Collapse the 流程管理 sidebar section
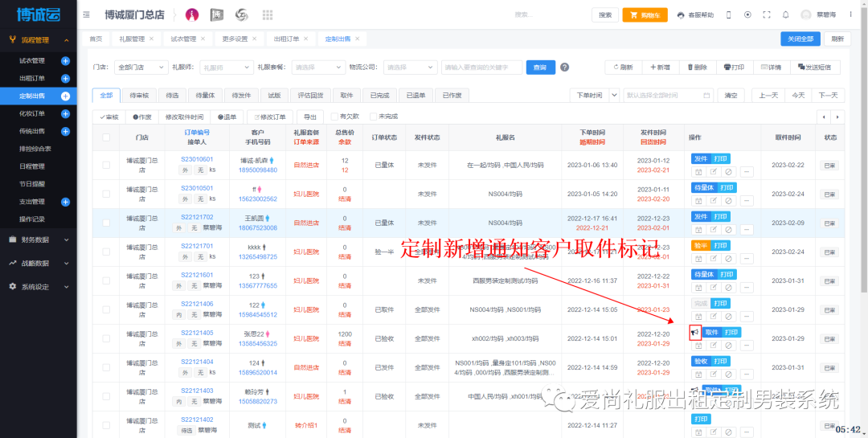Image resolution: width=868 pixels, height=438 pixels. coord(39,40)
